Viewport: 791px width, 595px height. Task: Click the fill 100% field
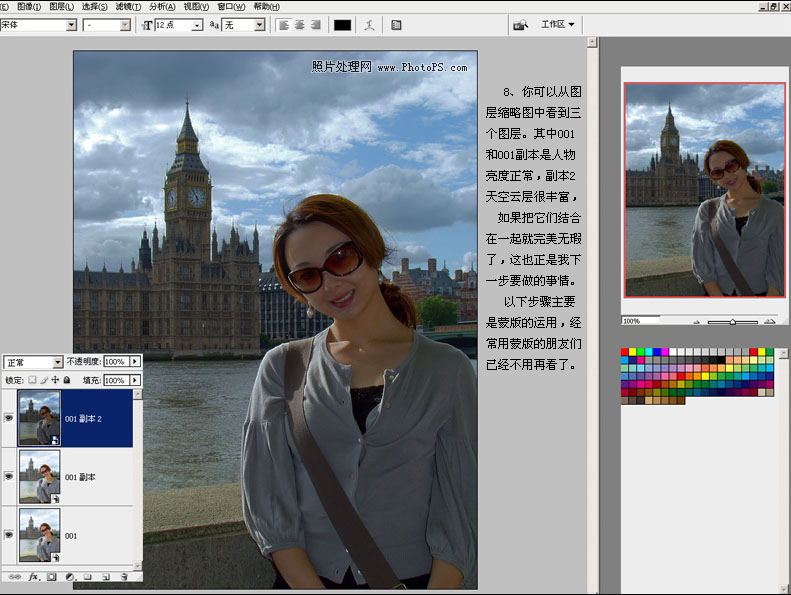coord(116,380)
